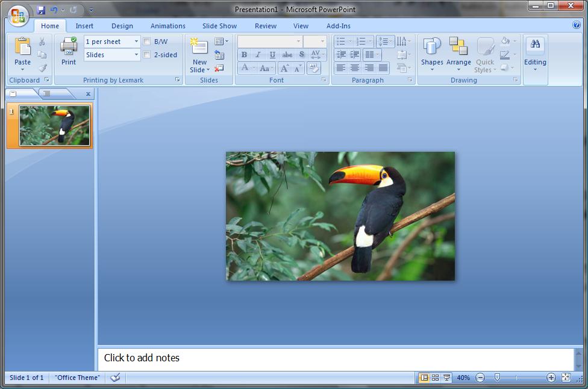
Task: Select the Format Painter brush
Action: coord(42,68)
